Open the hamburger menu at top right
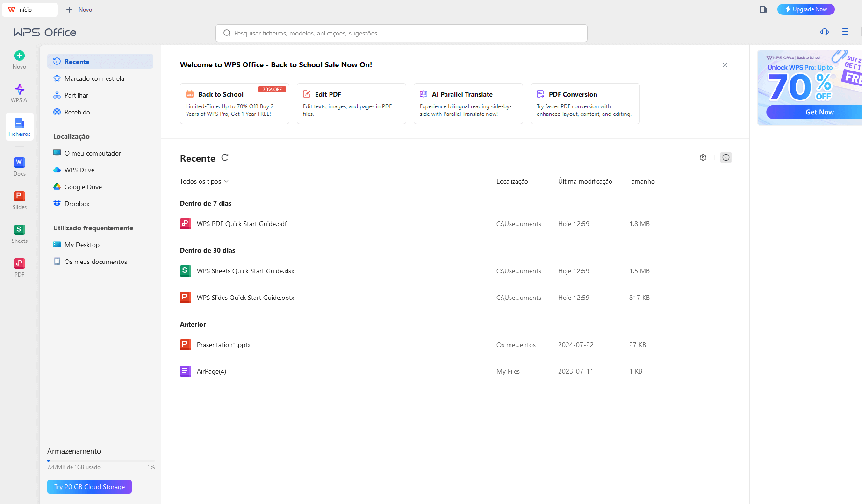 click(845, 32)
